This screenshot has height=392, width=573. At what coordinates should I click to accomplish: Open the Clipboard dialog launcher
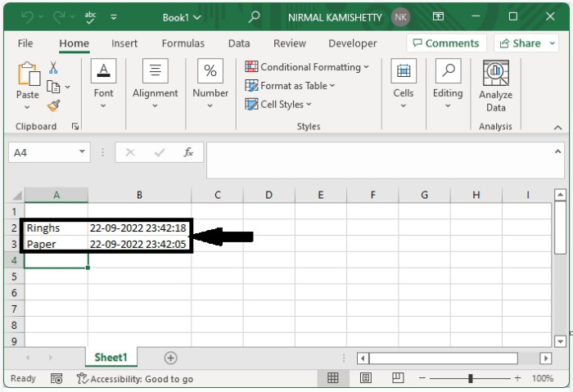click(x=75, y=126)
